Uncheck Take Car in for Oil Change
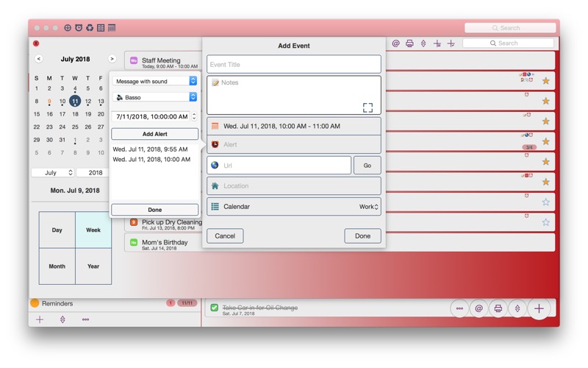 (214, 308)
